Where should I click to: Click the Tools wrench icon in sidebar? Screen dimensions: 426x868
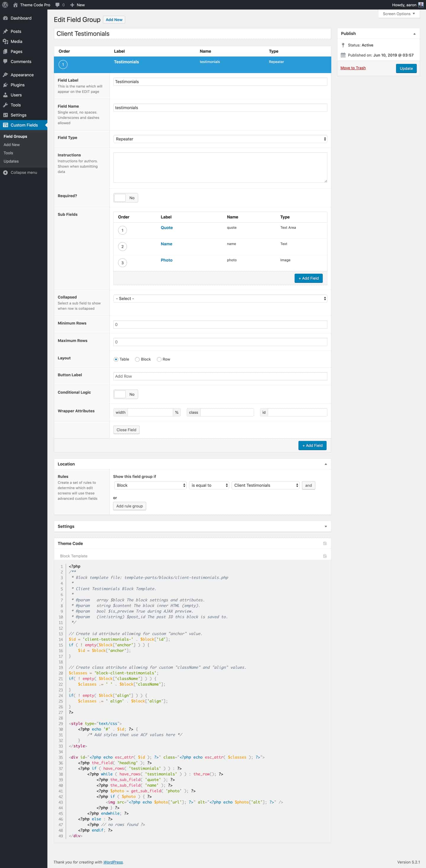5,105
